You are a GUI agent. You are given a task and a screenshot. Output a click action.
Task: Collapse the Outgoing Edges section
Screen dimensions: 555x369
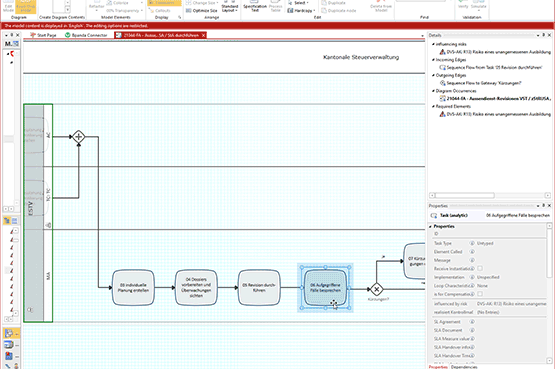click(x=433, y=75)
